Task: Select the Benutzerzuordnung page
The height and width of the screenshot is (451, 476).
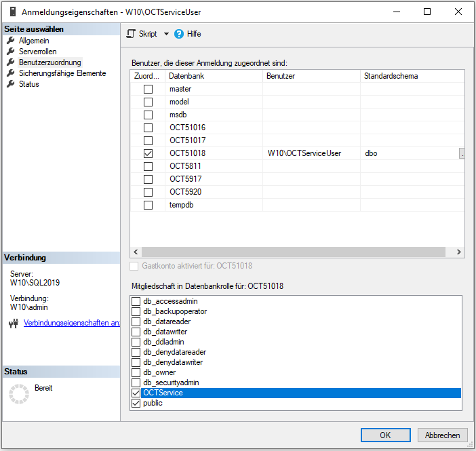Action: click(x=49, y=62)
